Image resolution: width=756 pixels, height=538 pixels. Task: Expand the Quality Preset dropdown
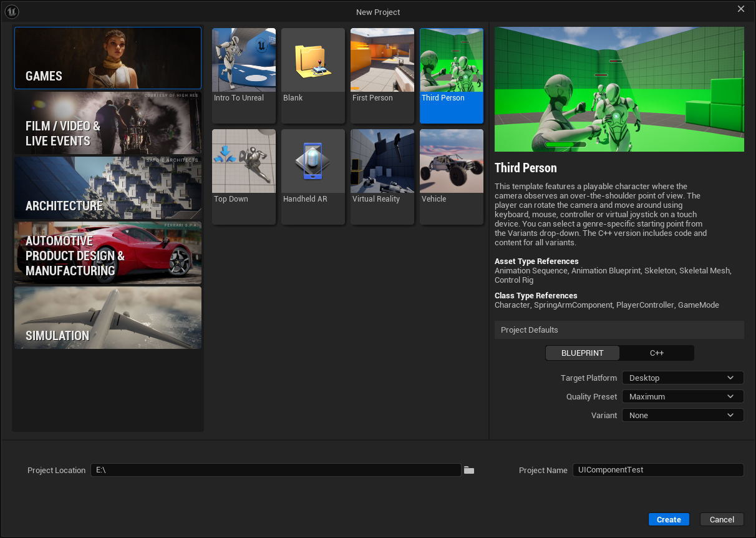pos(683,396)
